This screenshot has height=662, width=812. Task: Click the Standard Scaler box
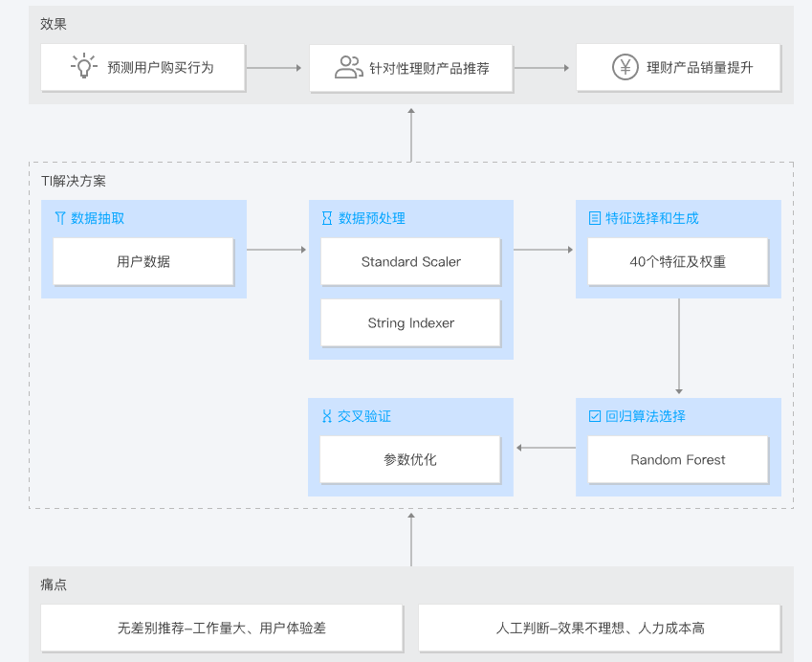coord(410,261)
